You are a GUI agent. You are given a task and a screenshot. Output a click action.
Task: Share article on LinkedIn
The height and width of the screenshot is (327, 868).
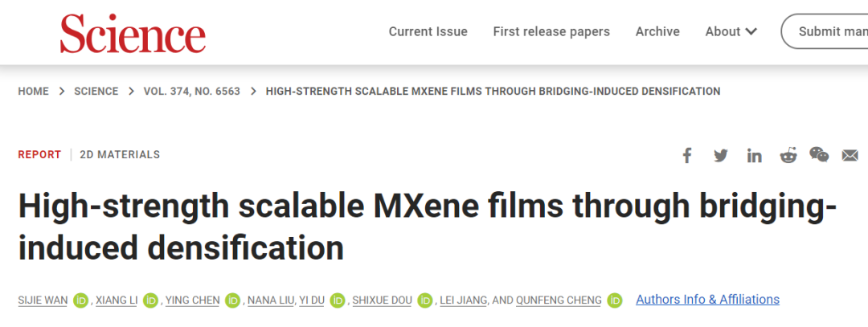[754, 156]
